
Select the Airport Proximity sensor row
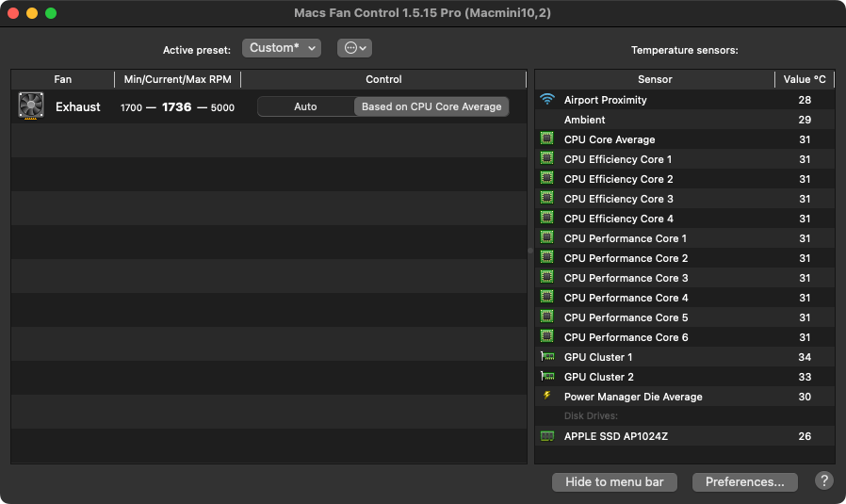[x=685, y=99]
